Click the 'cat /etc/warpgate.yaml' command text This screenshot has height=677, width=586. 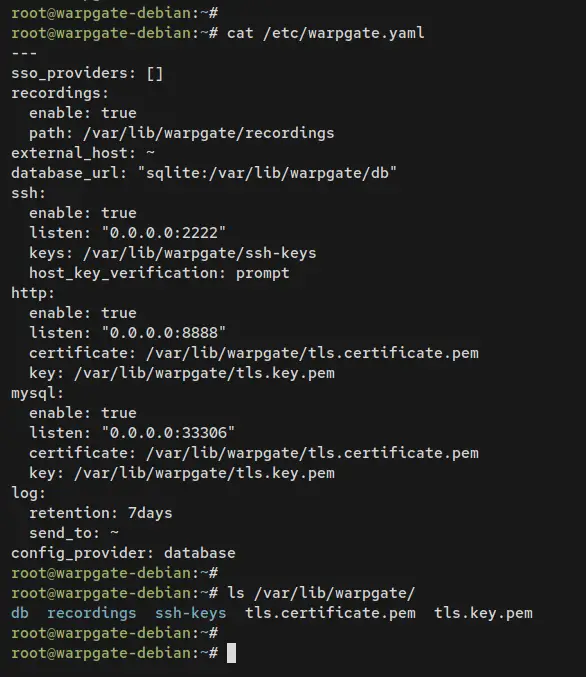point(326,33)
